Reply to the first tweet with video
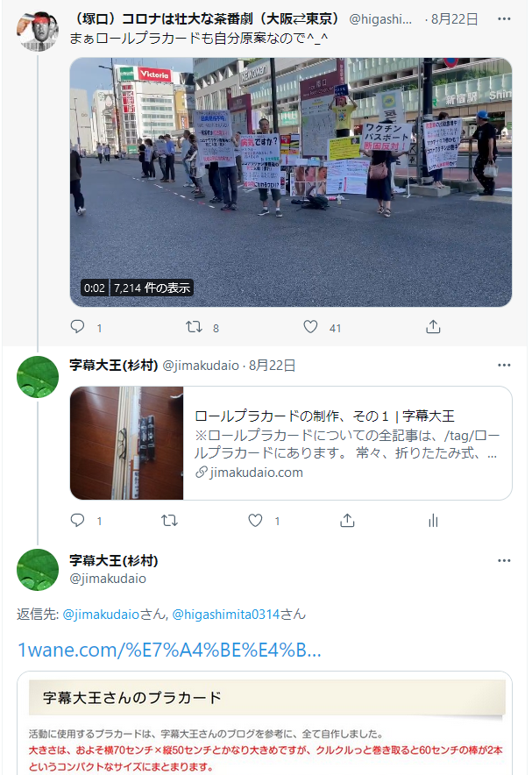 pos(77,327)
